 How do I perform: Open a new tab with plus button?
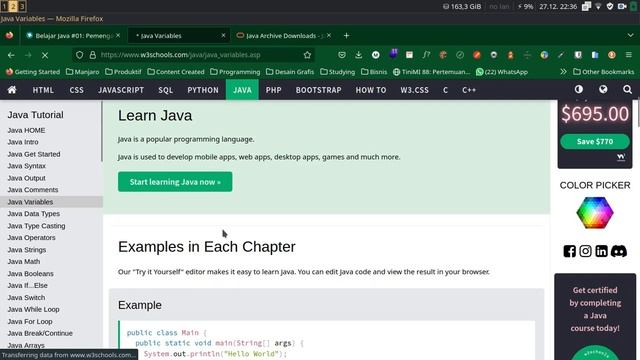click(346, 36)
